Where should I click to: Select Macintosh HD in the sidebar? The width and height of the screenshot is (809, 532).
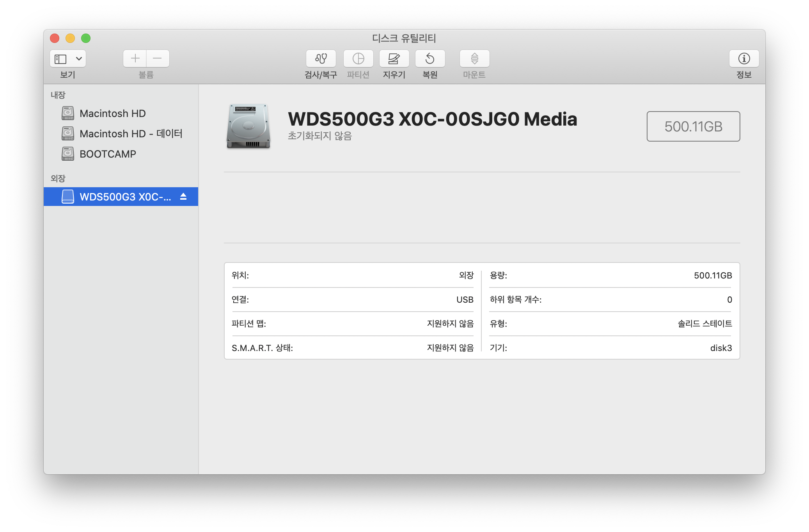coord(112,113)
